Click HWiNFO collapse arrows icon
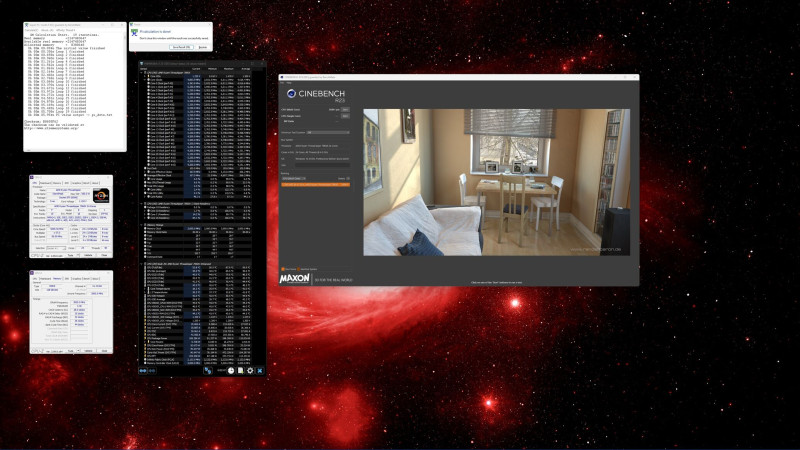The image size is (800, 450). pyautogui.click(x=152, y=370)
